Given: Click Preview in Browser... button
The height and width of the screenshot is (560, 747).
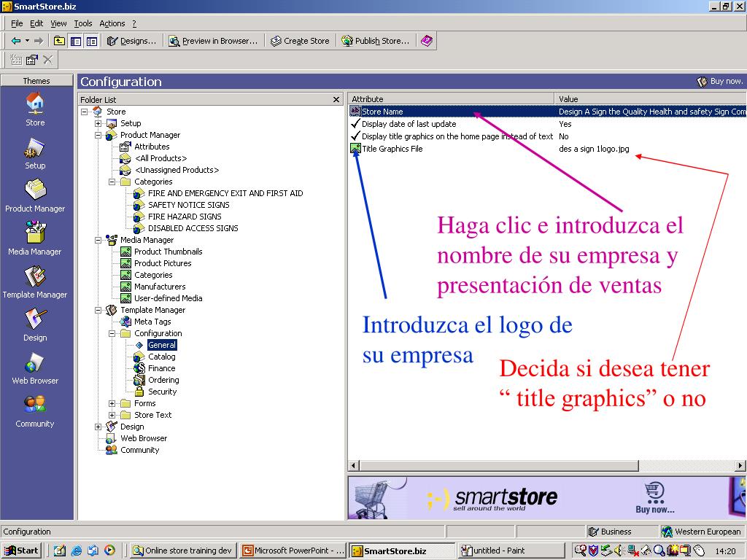Looking at the screenshot, I should point(214,41).
